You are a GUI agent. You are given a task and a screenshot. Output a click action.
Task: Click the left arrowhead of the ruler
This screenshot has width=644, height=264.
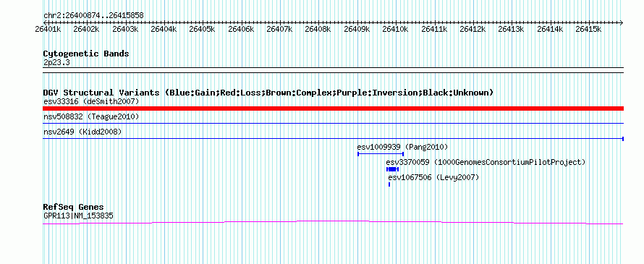[x=45, y=22]
